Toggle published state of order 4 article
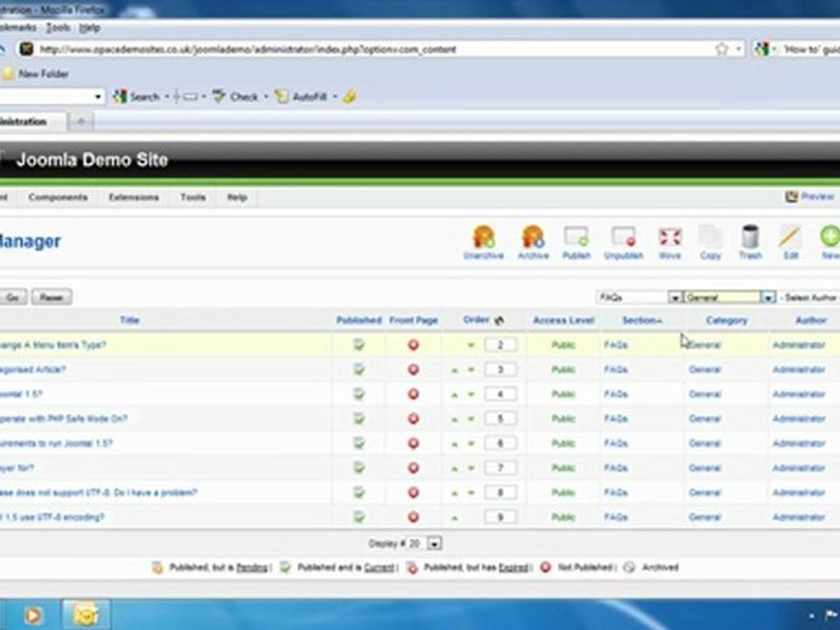The height and width of the screenshot is (630, 840). tap(359, 394)
